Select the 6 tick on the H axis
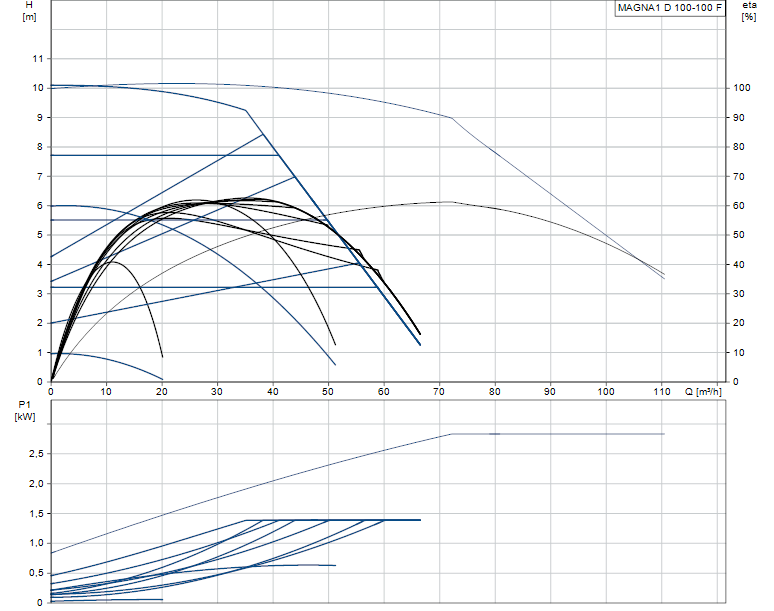 click(x=40, y=205)
